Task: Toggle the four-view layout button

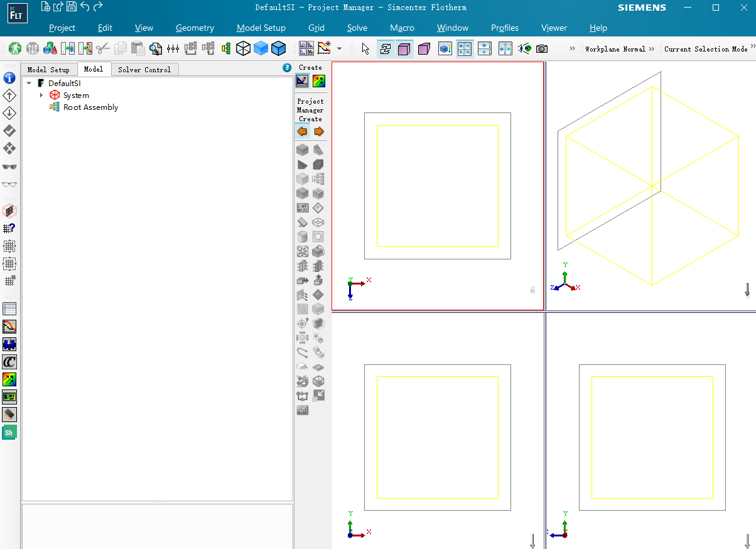Action: pyautogui.click(x=465, y=48)
